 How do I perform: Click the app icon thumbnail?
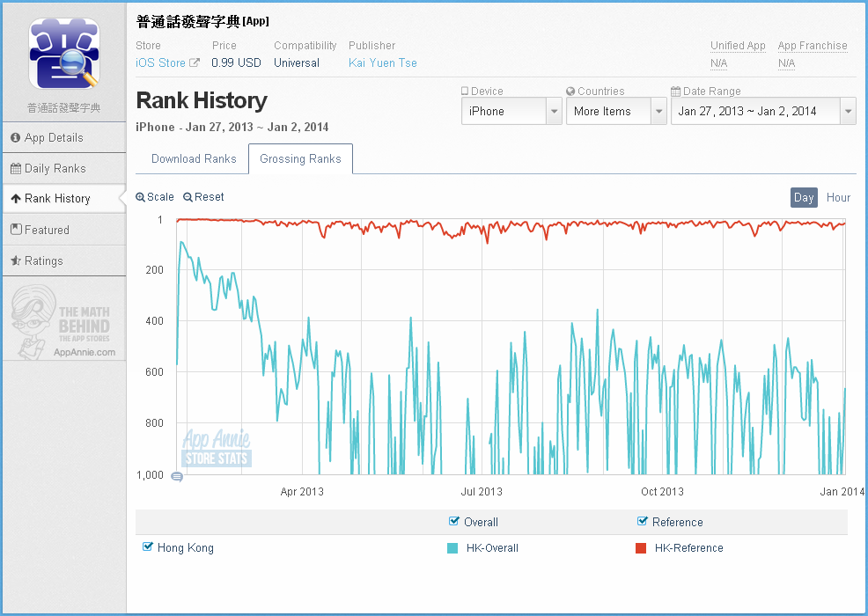pos(64,55)
